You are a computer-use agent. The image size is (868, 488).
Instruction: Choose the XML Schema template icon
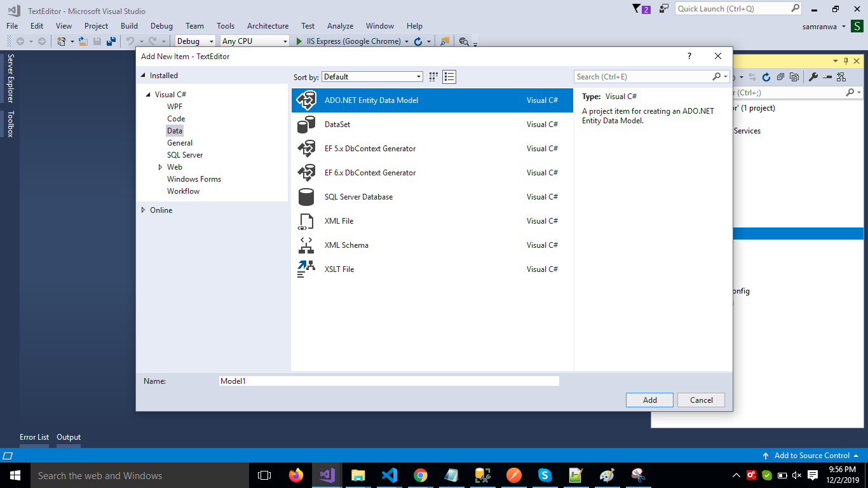click(x=306, y=245)
